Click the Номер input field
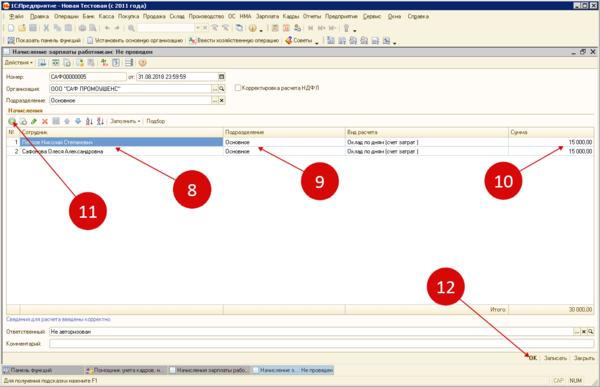Screen dimensions: 600x387 pyautogui.click(x=88, y=77)
